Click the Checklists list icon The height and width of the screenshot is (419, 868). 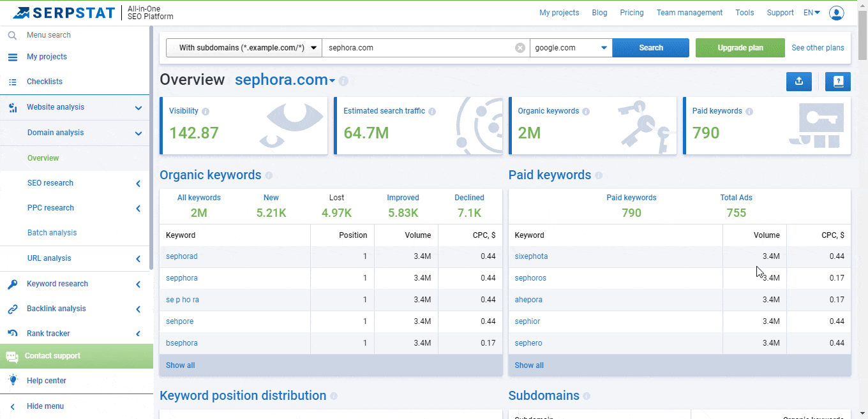click(12, 82)
